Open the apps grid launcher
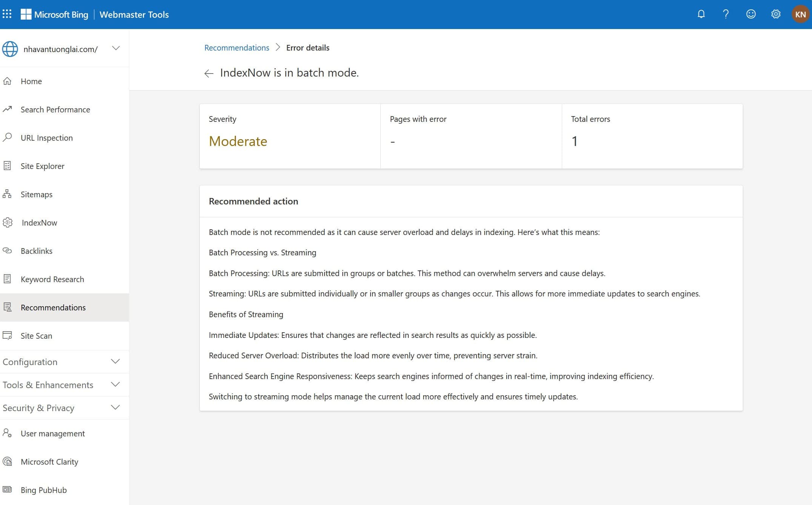Screen dimensions: 812x505 (x=7, y=14)
